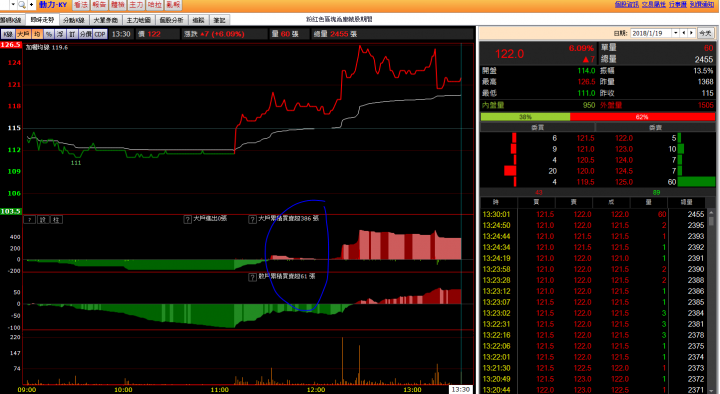
Task: Open the 即時走勢 tab
Action: tap(42, 20)
